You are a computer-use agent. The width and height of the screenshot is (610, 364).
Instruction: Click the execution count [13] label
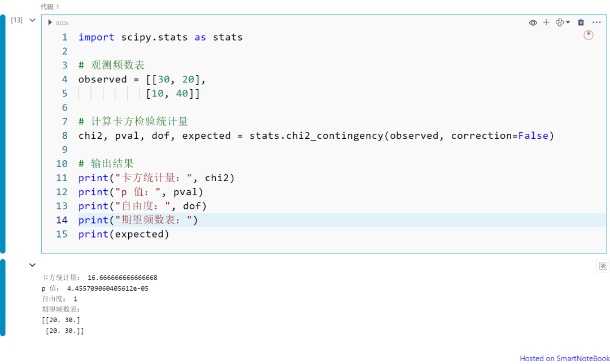(x=16, y=20)
